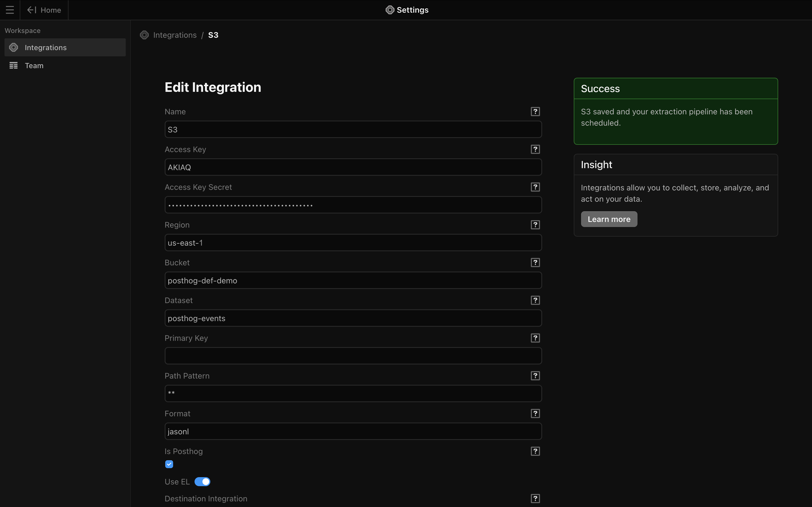The width and height of the screenshot is (812, 507).
Task: Click the Name field help icon
Action: tap(535, 112)
